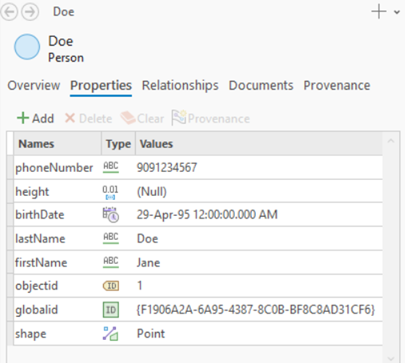Open the Relationships tab
Viewport: 405px width, 363px height.
[180, 85]
